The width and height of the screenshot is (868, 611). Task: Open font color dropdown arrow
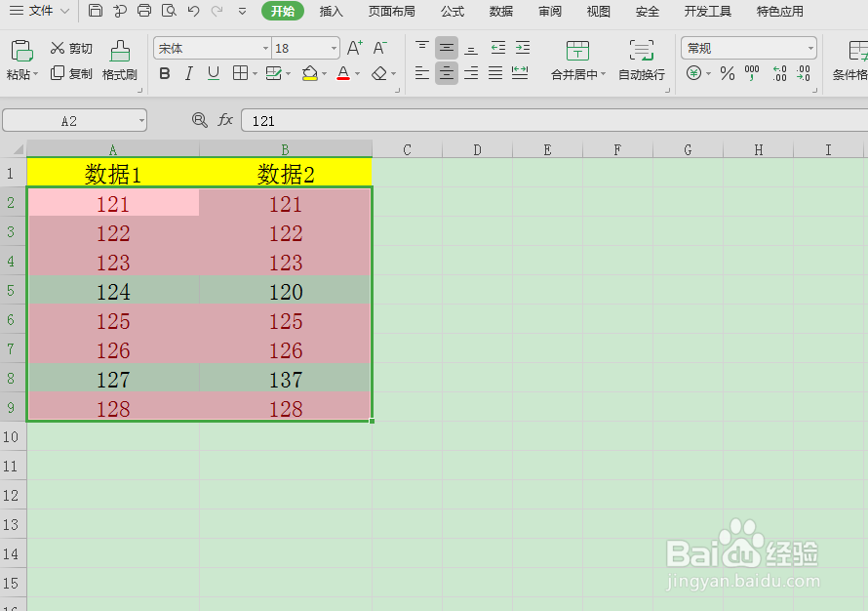tap(358, 73)
